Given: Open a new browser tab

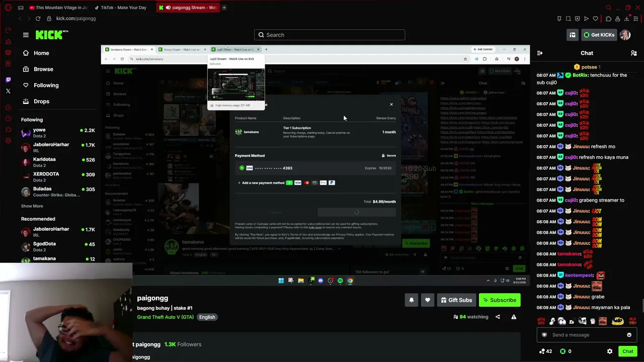Looking at the screenshot, I should (224, 8).
